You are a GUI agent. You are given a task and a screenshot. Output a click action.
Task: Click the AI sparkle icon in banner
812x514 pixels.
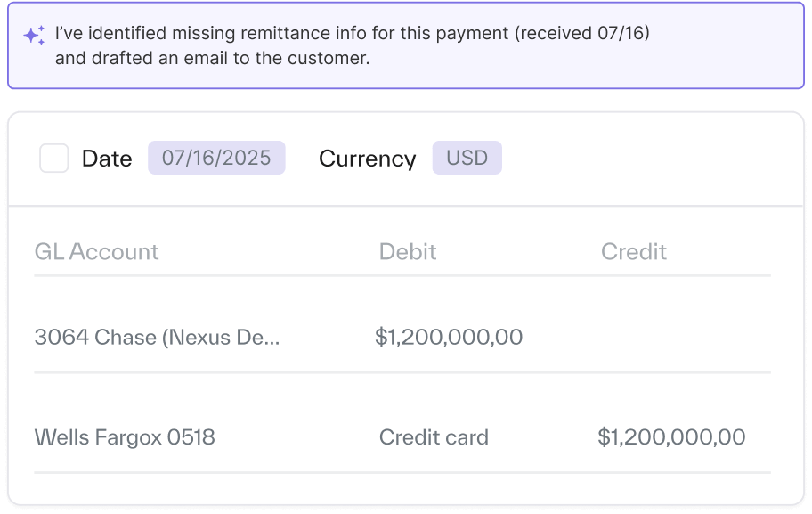pyautogui.click(x=34, y=36)
